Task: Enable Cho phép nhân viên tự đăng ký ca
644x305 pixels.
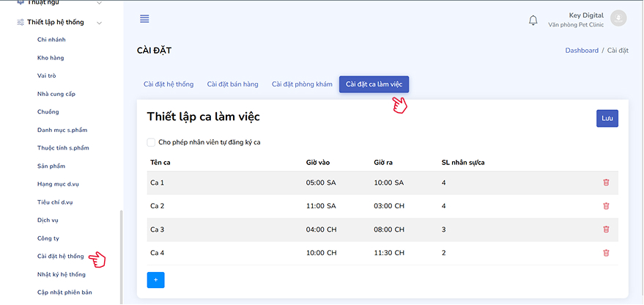Action: tap(152, 142)
